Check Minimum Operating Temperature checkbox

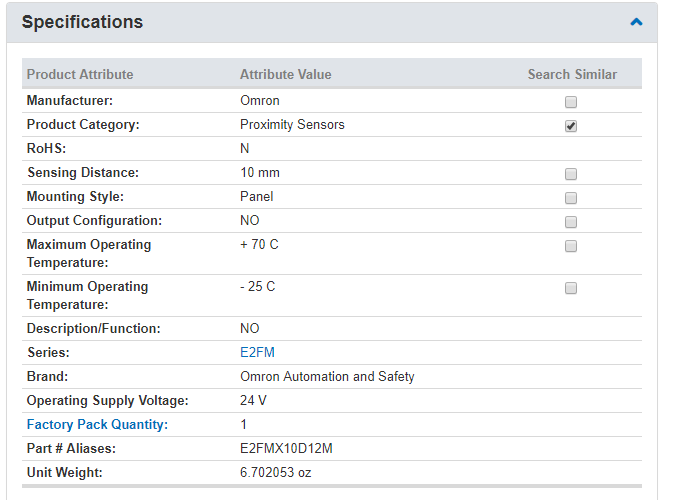[571, 288]
